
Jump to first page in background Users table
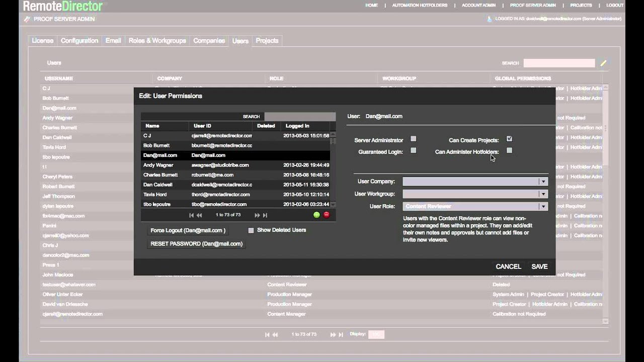pyautogui.click(x=267, y=334)
